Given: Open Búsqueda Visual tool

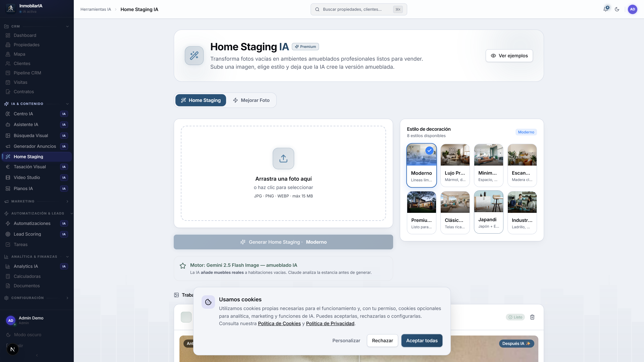Looking at the screenshot, I should click(x=37, y=135).
